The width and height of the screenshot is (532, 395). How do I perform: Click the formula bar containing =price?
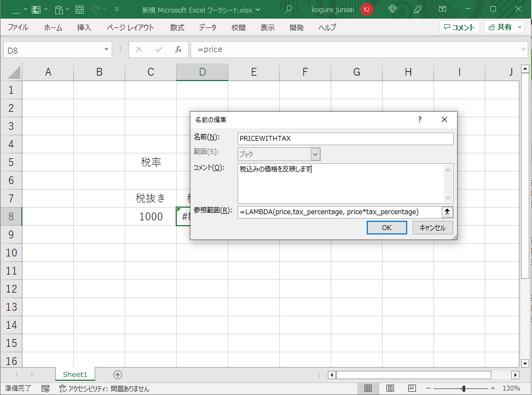[355, 50]
